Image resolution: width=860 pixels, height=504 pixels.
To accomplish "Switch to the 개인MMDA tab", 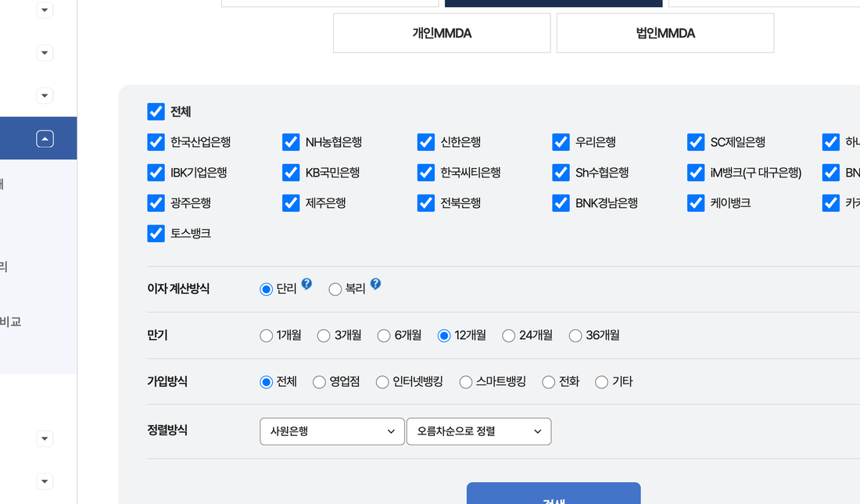I will pyautogui.click(x=442, y=34).
